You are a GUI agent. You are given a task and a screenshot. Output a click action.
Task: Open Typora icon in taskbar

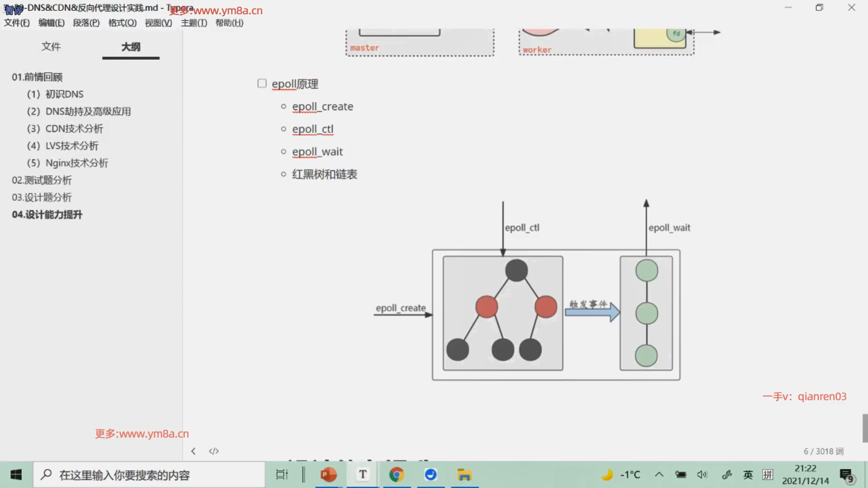pos(363,474)
